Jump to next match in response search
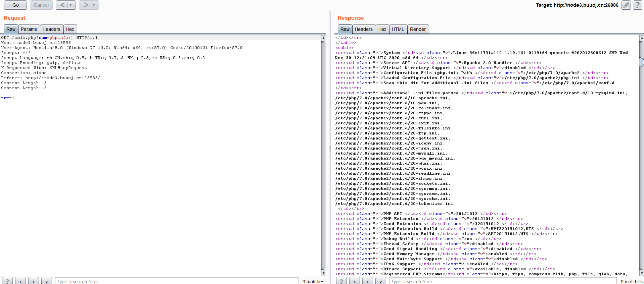Image resolution: width=644 pixels, height=284 pixels. (x=381, y=281)
